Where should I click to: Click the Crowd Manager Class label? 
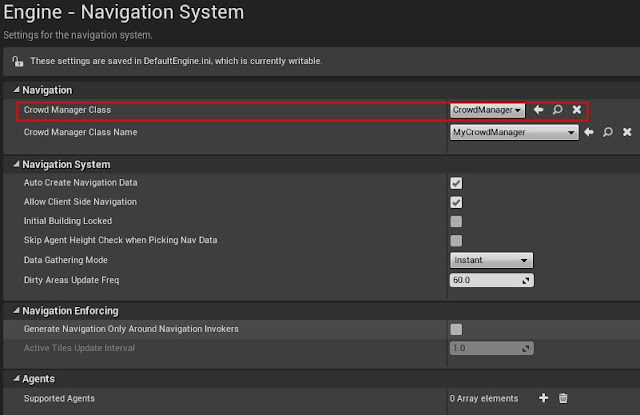pos(67,110)
